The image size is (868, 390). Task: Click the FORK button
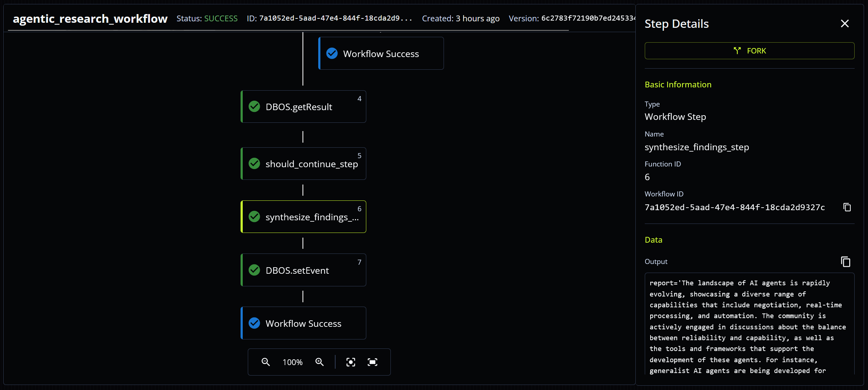(x=749, y=51)
